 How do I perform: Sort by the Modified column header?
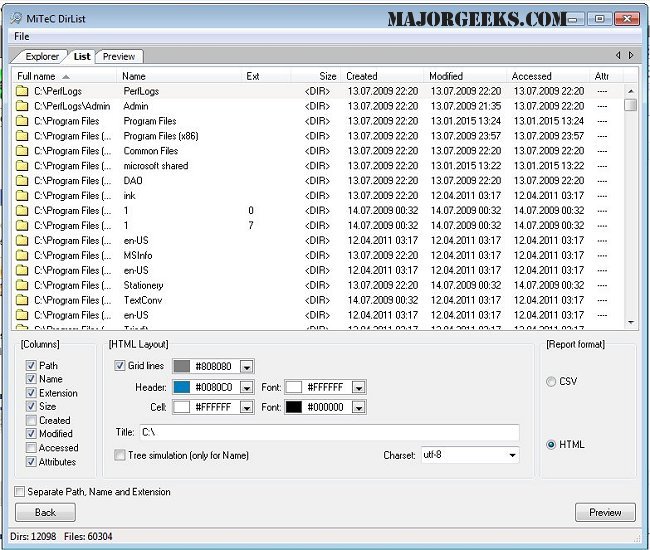tap(465, 76)
